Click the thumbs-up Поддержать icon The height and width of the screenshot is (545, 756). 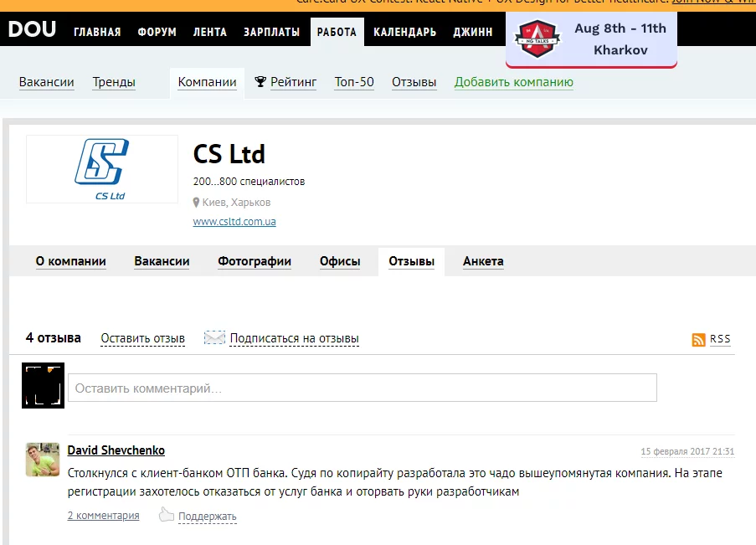click(x=168, y=516)
